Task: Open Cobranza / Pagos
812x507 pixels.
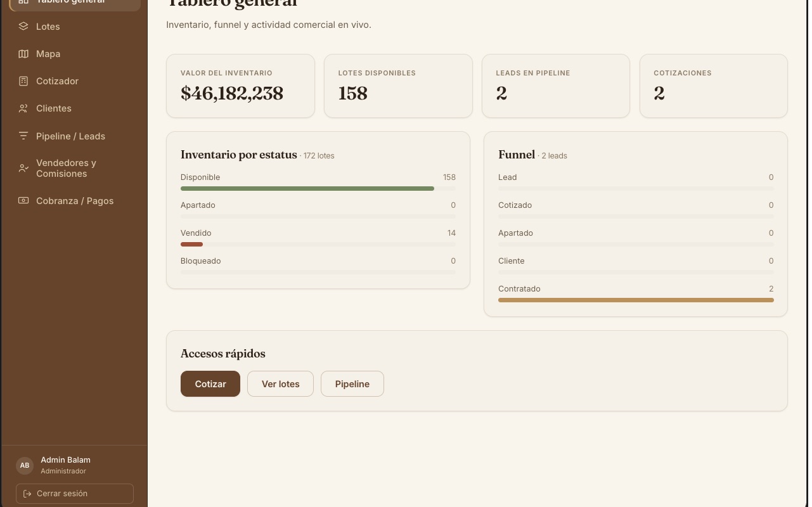Action: coord(75,201)
